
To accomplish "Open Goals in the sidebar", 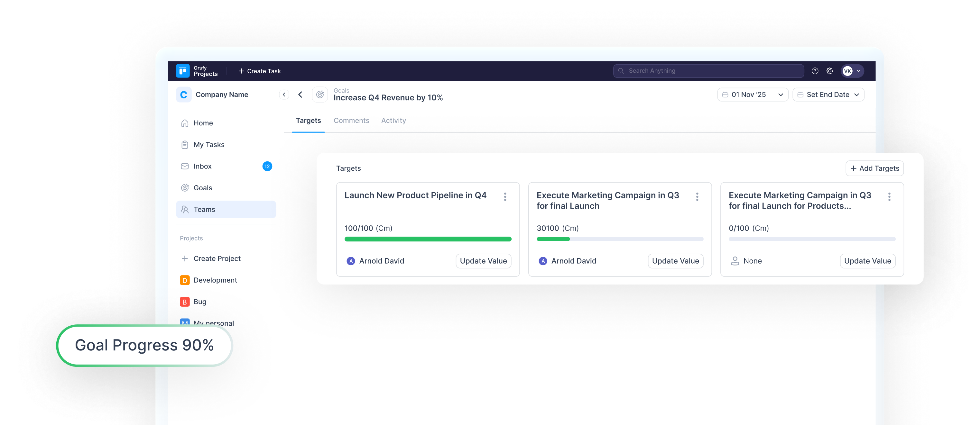I will [x=202, y=188].
